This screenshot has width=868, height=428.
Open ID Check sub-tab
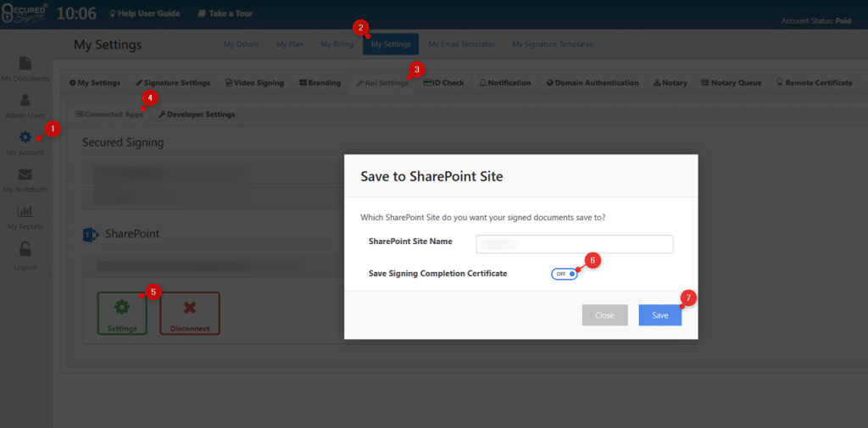pyautogui.click(x=442, y=83)
